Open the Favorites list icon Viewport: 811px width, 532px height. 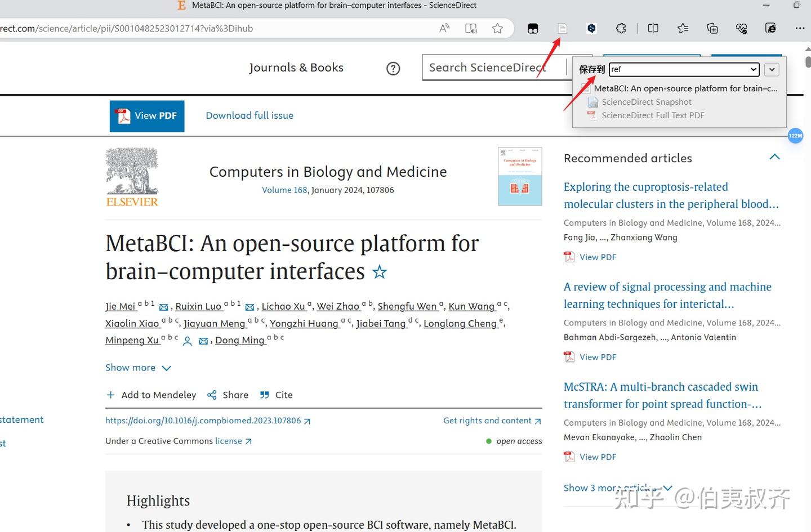click(x=683, y=28)
